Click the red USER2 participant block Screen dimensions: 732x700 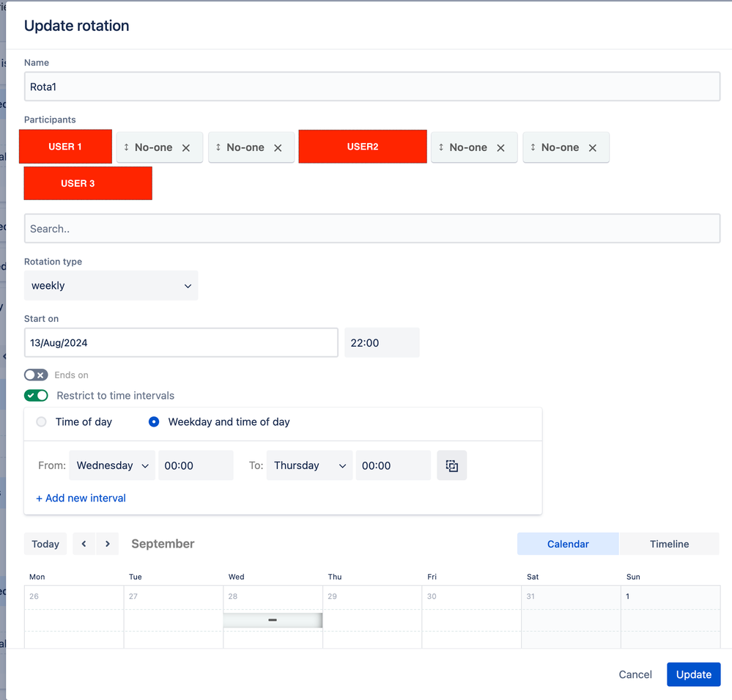pos(363,147)
